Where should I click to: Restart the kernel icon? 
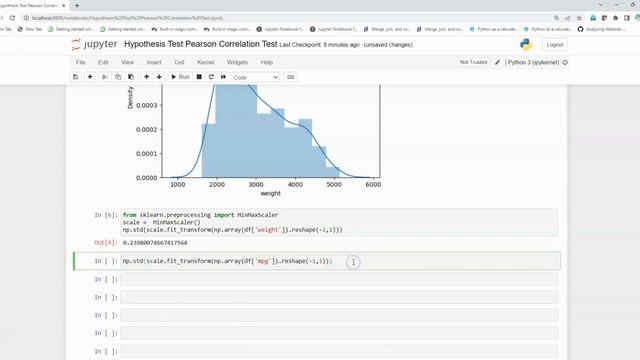coord(211,77)
